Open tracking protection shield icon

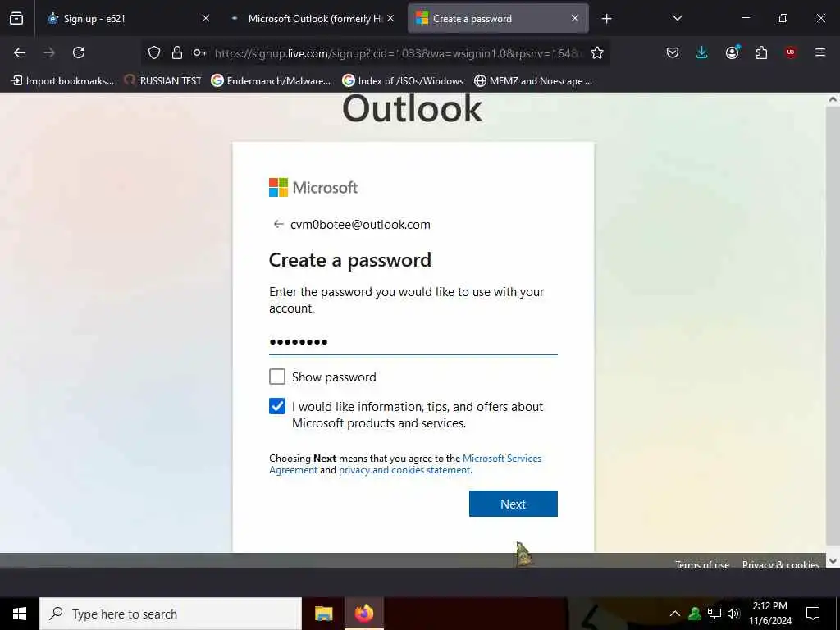pyautogui.click(x=154, y=52)
